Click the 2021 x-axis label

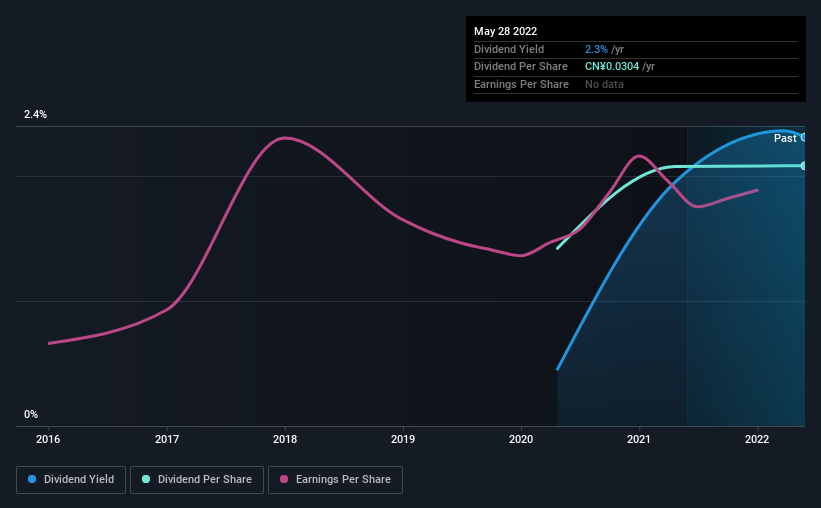tap(639, 439)
